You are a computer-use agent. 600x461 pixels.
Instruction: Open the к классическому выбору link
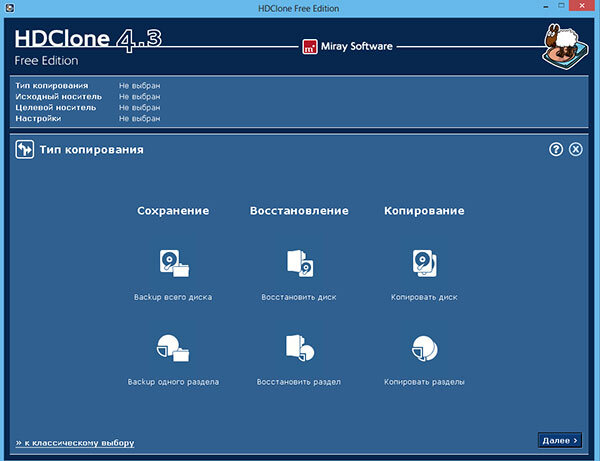[75, 443]
